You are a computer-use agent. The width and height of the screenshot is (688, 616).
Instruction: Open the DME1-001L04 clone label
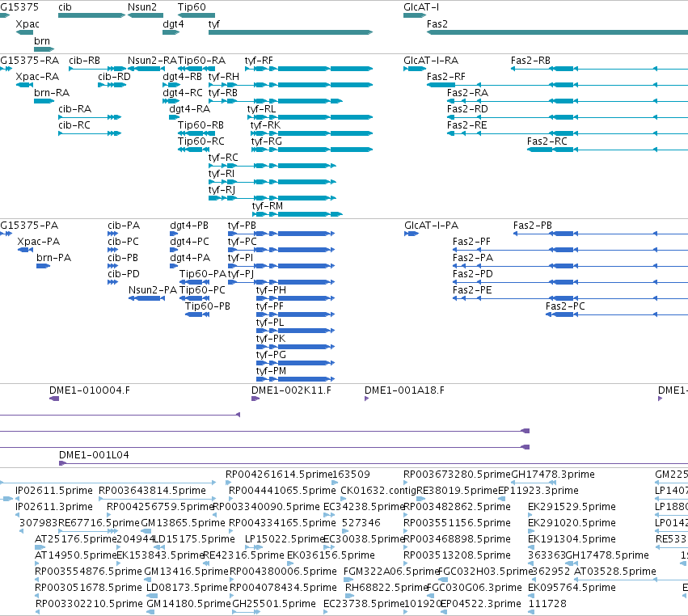(94, 455)
